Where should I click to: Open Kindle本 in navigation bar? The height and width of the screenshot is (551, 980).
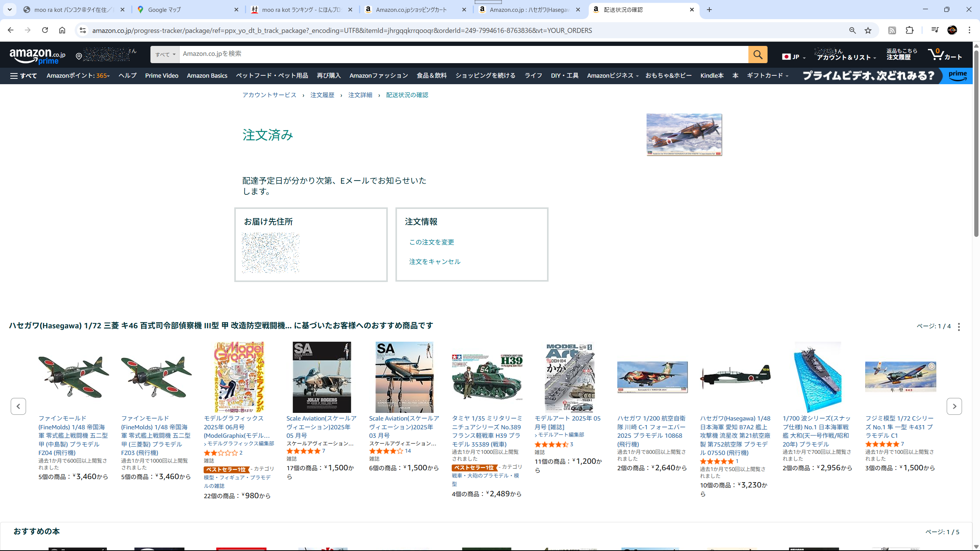(712, 76)
